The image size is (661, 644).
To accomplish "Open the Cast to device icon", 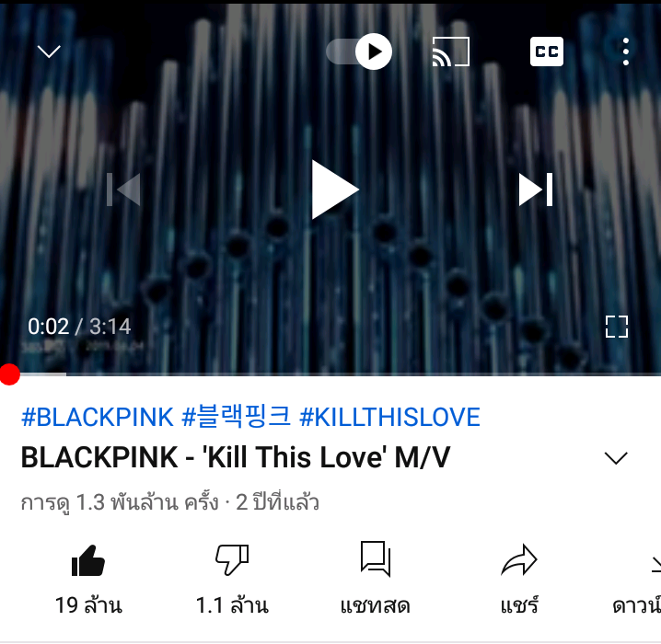I will (451, 52).
